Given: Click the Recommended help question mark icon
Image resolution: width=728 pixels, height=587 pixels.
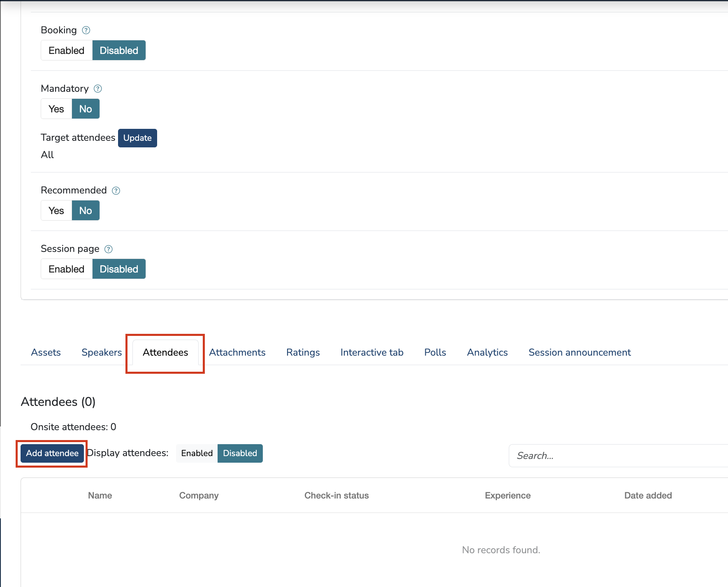Looking at the screenshot, I should coord(116,191).
